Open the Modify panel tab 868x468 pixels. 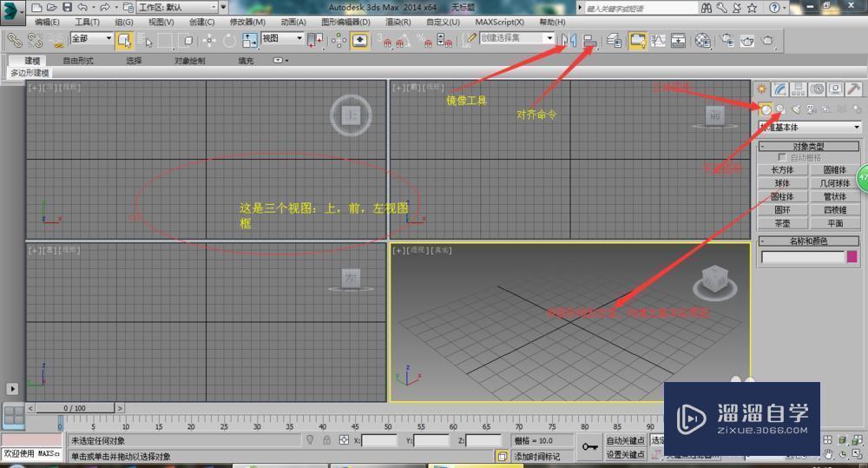780,89
